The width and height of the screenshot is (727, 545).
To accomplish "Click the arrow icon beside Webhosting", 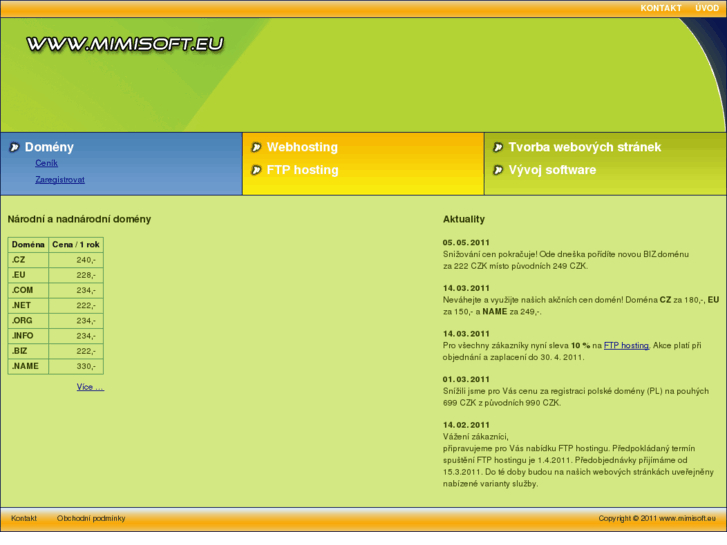I will pos(256,147).
